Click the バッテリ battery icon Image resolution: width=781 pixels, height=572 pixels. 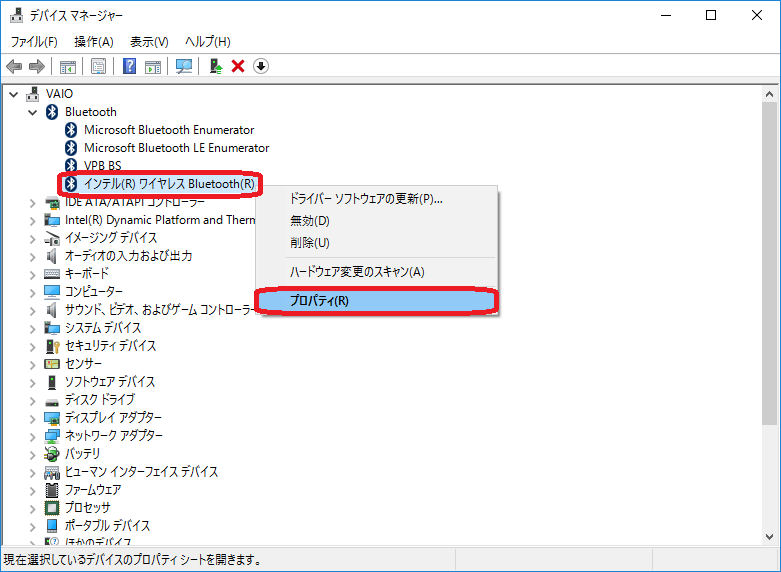click(52, 453)
